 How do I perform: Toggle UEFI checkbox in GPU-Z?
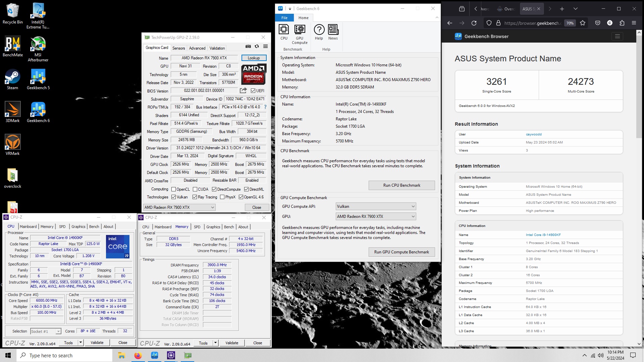(253, 90)
